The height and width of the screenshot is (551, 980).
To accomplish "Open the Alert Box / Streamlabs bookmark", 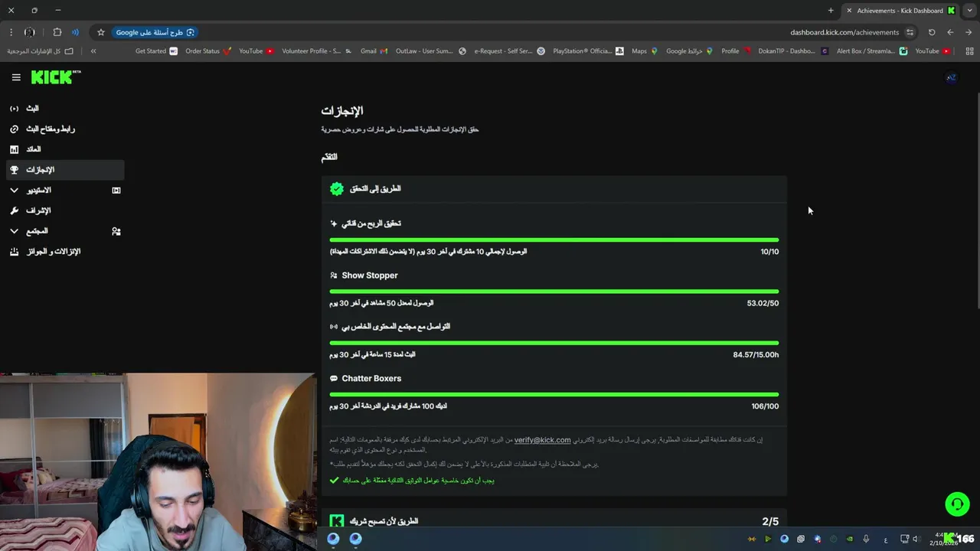I will point(872,51).
